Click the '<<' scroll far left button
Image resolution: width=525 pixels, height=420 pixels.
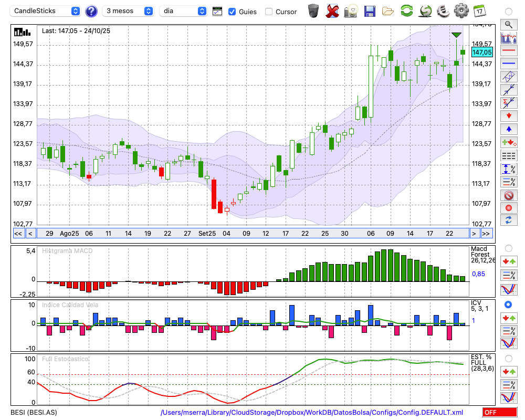tap(18, 234)
